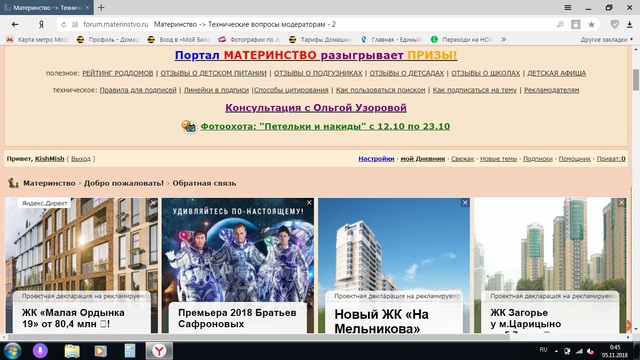Go back with the browser back arrow
The height and width of the screenshot is (360, 640).
tap(15, 24)
